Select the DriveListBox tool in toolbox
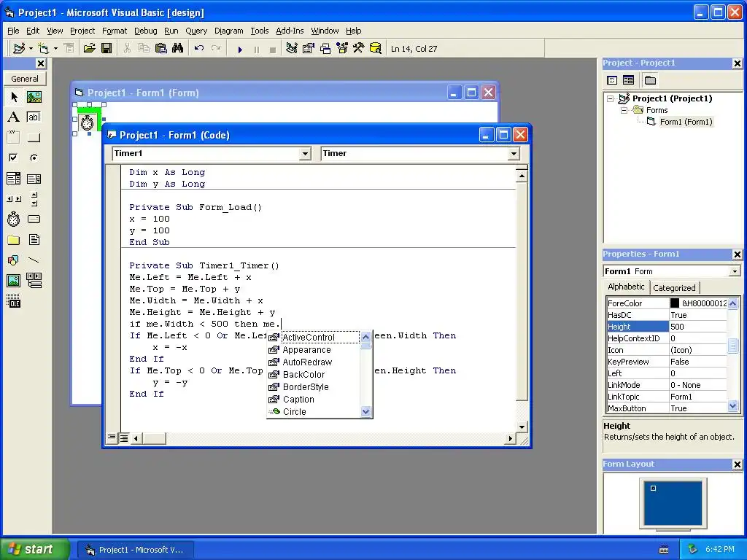 (x=34, y=219)
